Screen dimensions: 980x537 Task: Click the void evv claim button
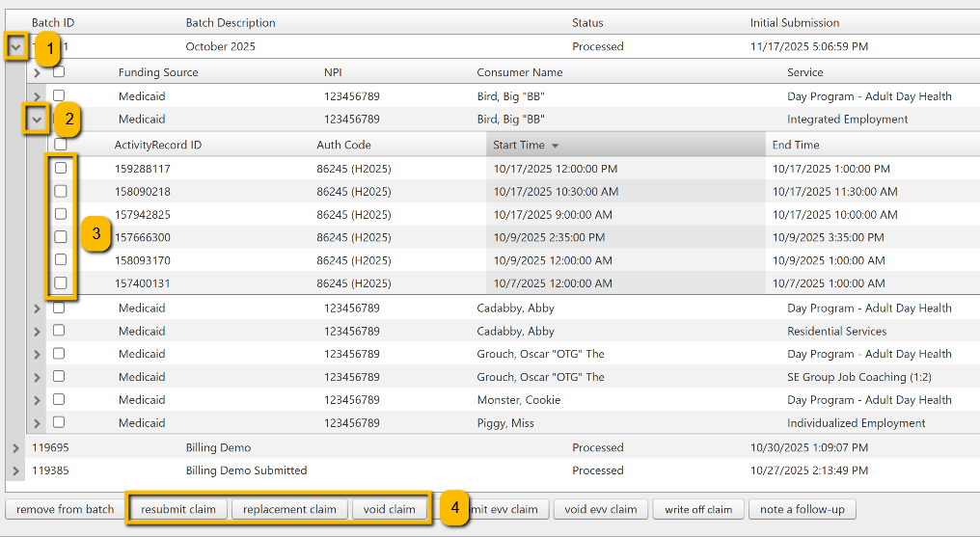(600, 509)
